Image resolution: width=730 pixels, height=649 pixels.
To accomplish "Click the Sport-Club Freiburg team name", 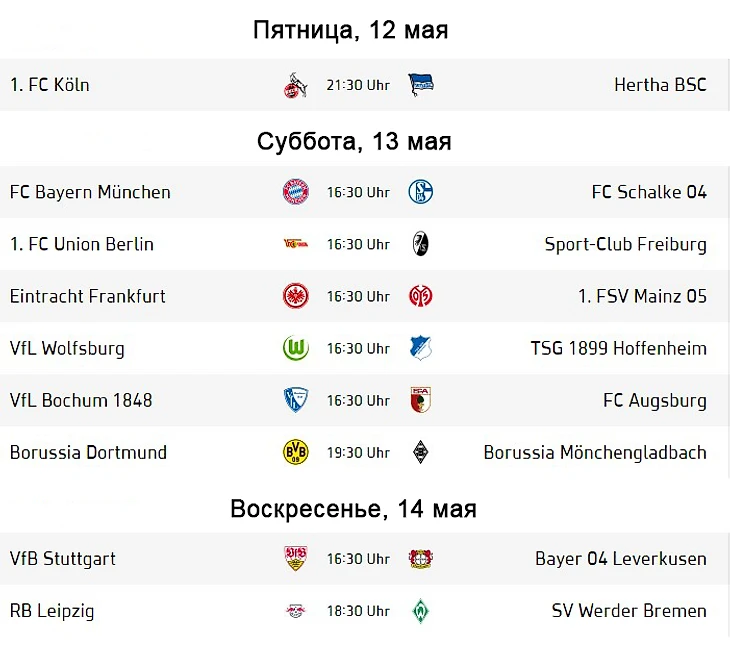I will coord(626,244).
